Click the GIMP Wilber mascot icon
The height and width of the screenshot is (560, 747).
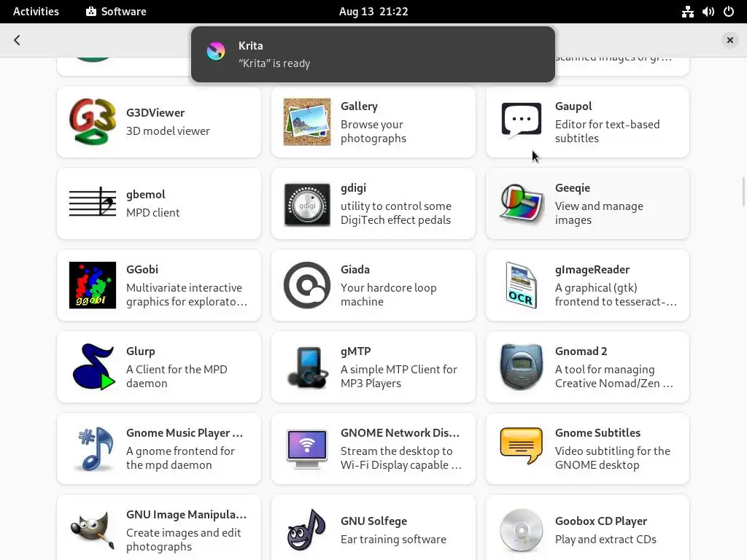[x=93, y=531]
